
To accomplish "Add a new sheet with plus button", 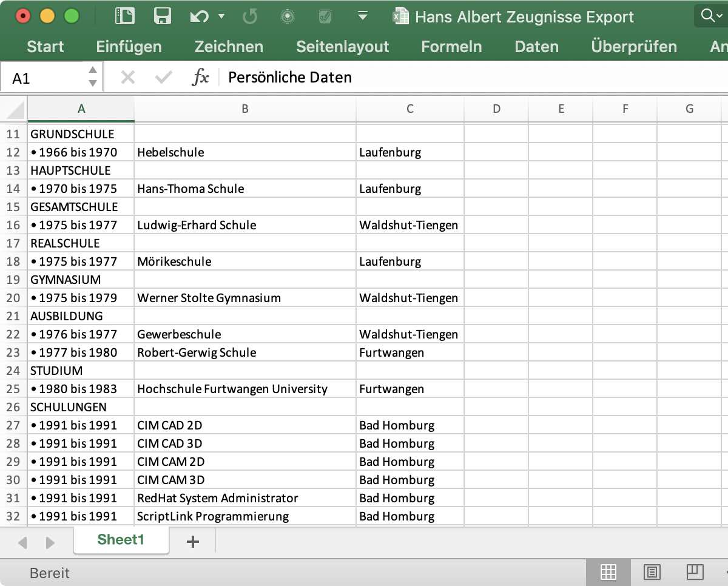I will tap(193, 542).
